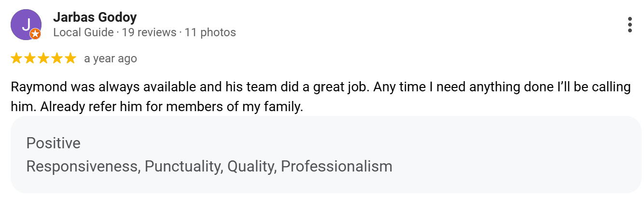Click the fifth yellow rating star
The width and height of the screenshot is (644, 200).
click(70, 58)
